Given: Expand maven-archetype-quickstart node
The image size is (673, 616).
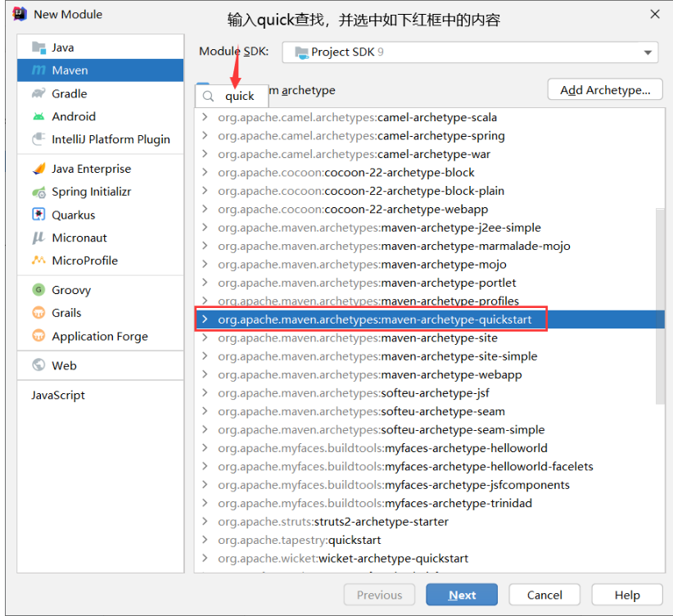Looking at the screenshot, I should click(206, 319).
